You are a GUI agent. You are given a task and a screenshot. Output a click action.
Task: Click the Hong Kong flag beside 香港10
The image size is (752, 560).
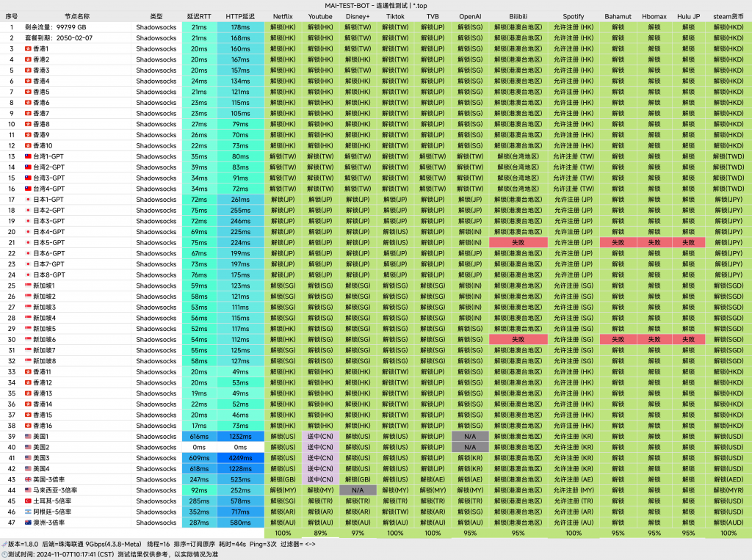click(x=28, y=146)
